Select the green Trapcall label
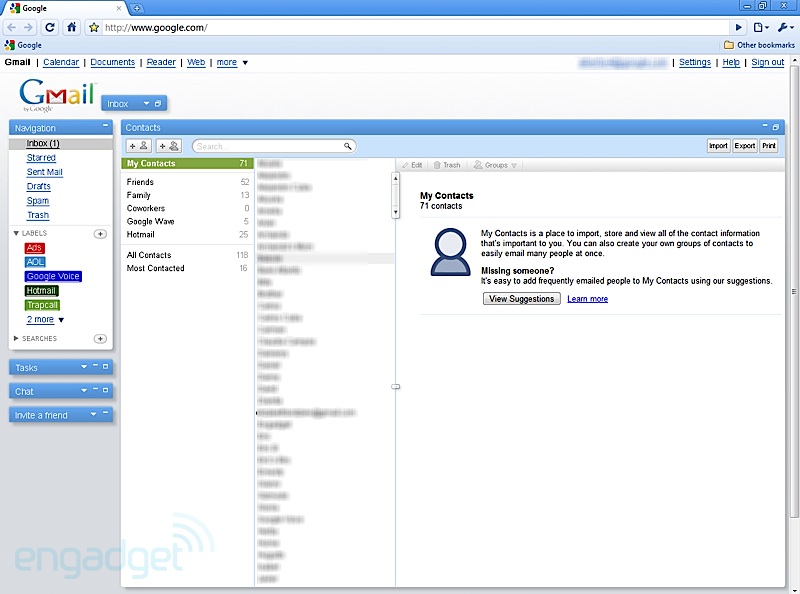The width and height of the screenshot is (800, 594). click(42, 305)
